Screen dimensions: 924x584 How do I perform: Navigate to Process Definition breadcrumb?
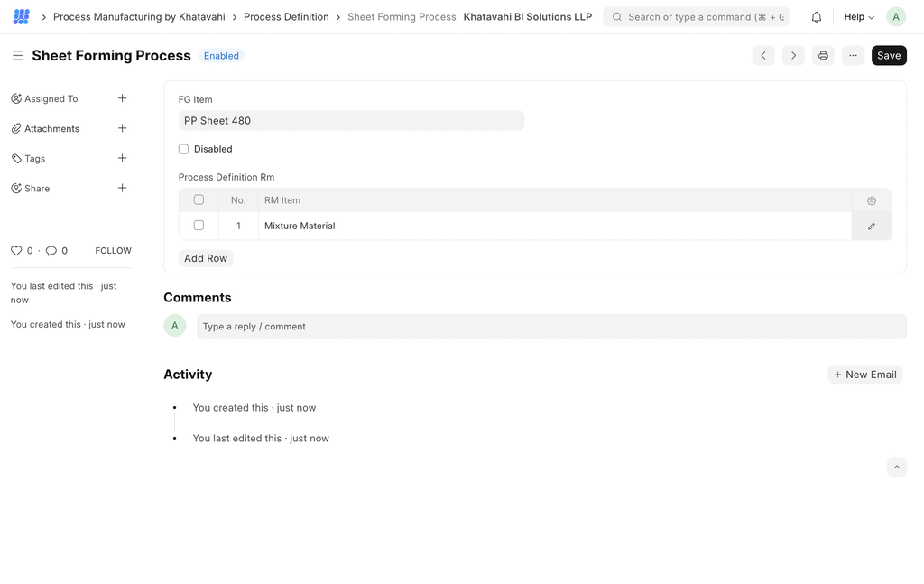[x=286, y=17]
